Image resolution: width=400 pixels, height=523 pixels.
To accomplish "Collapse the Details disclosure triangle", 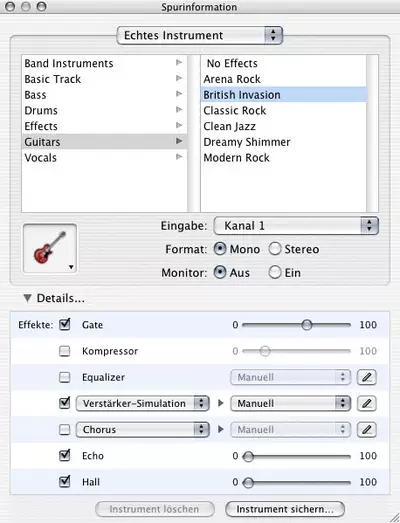I will [28, 298].
